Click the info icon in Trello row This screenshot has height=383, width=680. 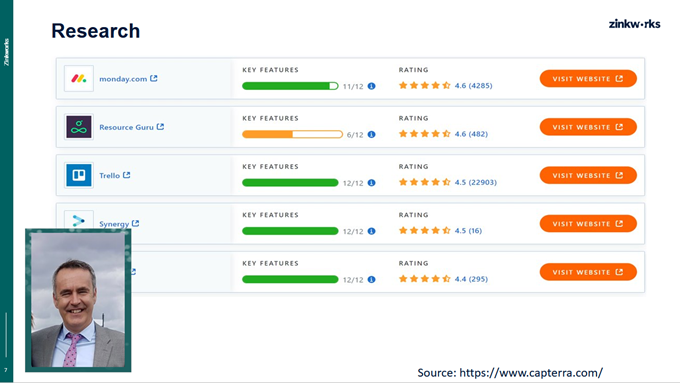click(371, 183)
